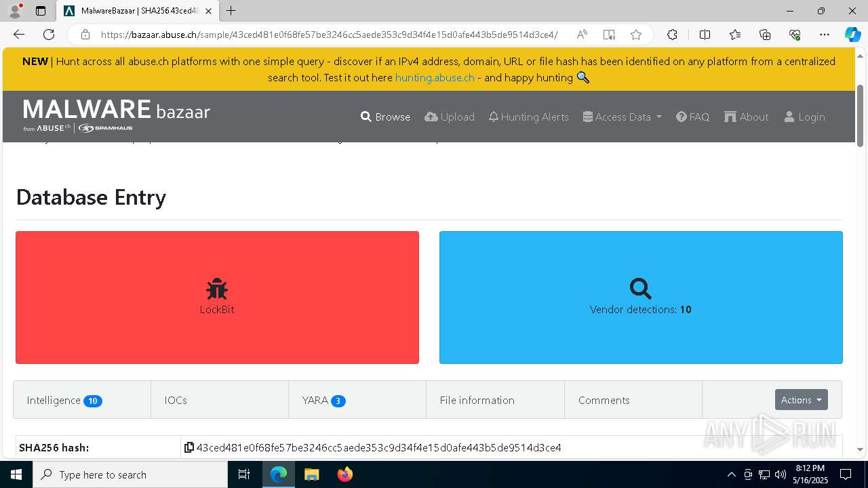This screenshot has width=868, height=488.
Task: Open the About page
Action: (746, 117)
